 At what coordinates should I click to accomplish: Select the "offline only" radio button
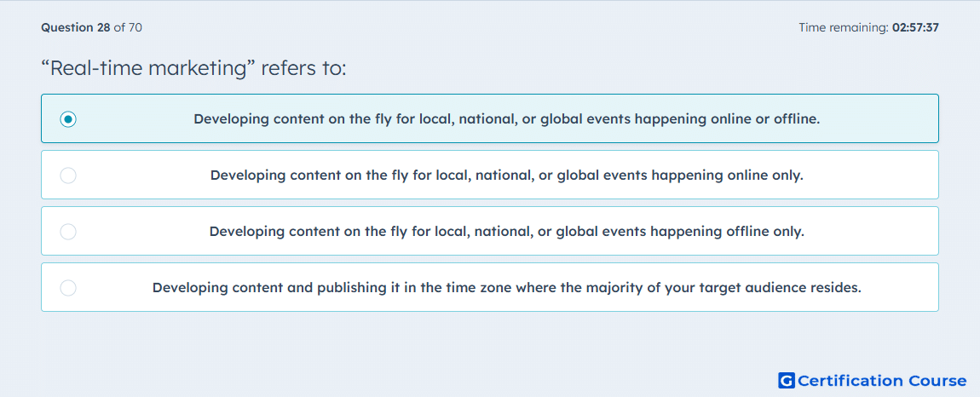click(x=68, y=232)
